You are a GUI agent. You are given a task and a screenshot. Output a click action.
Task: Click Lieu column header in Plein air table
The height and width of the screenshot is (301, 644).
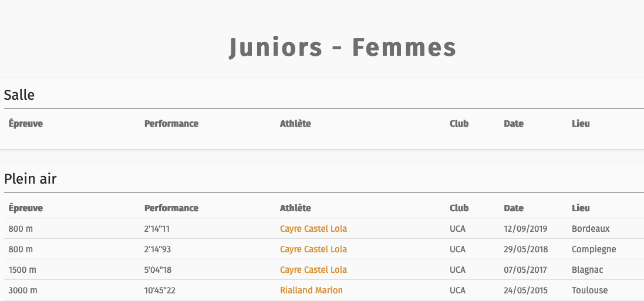[x=581, y=208]
